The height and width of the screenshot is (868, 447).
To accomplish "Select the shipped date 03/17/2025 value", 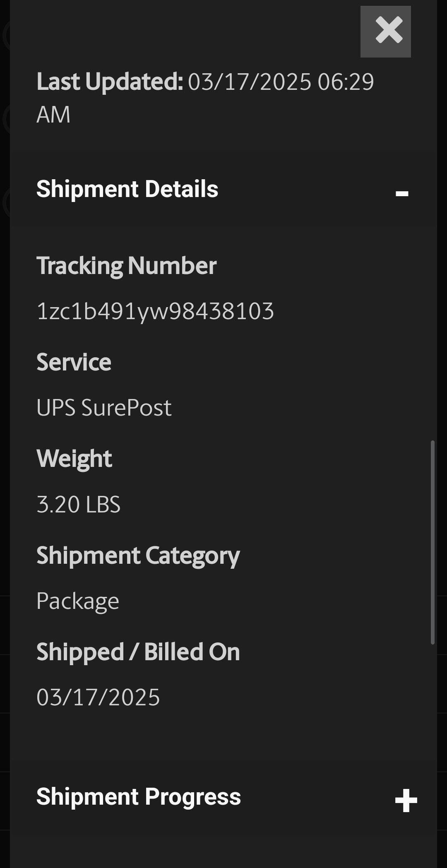I will (98, 697).
